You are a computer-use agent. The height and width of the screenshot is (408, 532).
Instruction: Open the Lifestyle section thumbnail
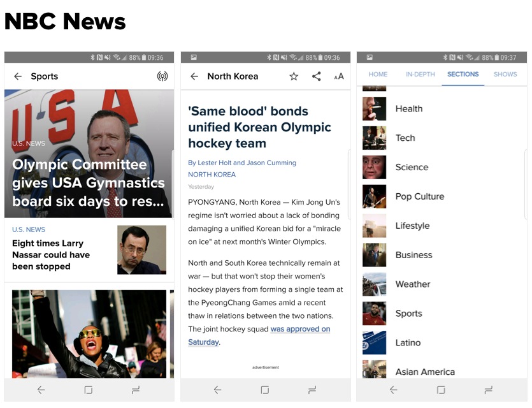pos(374,226)
